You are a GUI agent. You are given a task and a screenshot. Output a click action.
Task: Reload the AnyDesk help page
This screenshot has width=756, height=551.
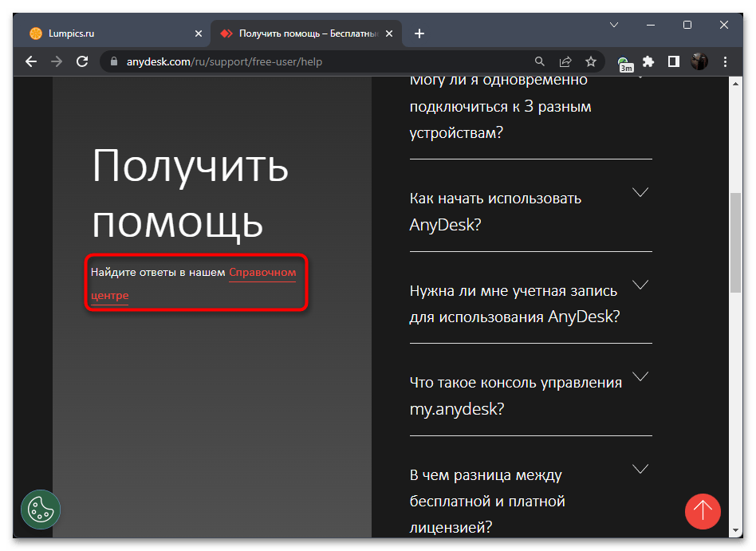(82, 61)
